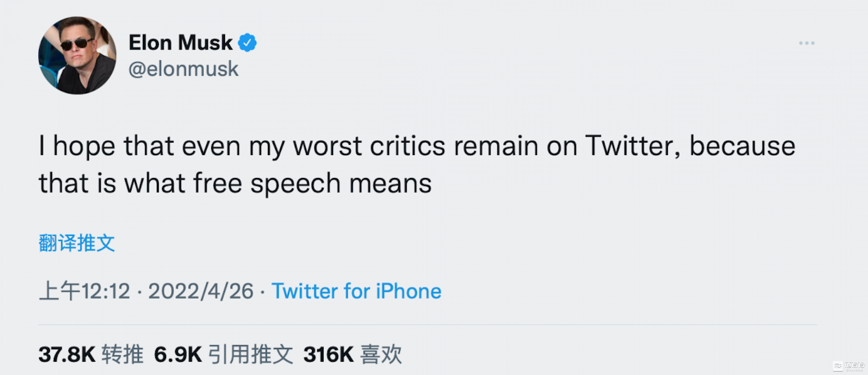868x375 pixels.
Task: Click the 上午12:12 timestamp
Action: [x=85, y=291]
